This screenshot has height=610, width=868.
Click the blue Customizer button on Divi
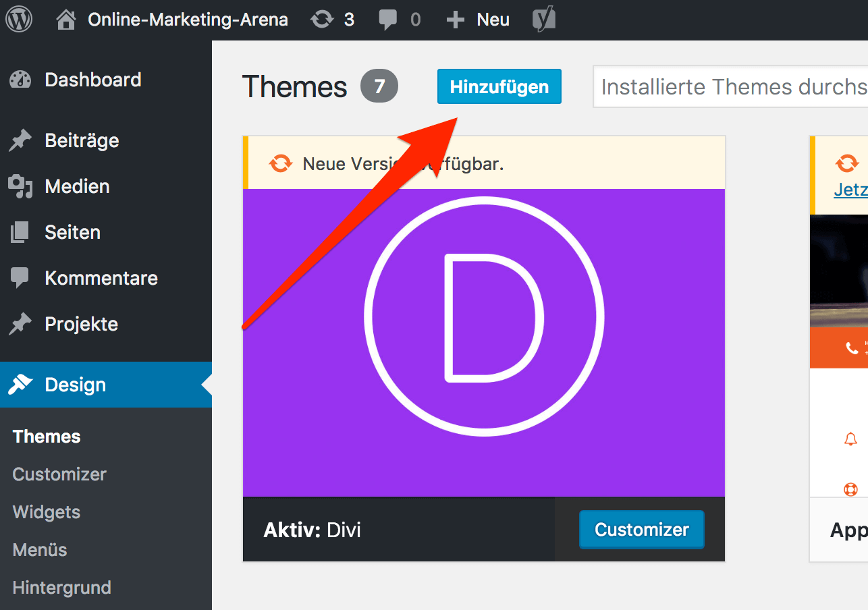641,530
